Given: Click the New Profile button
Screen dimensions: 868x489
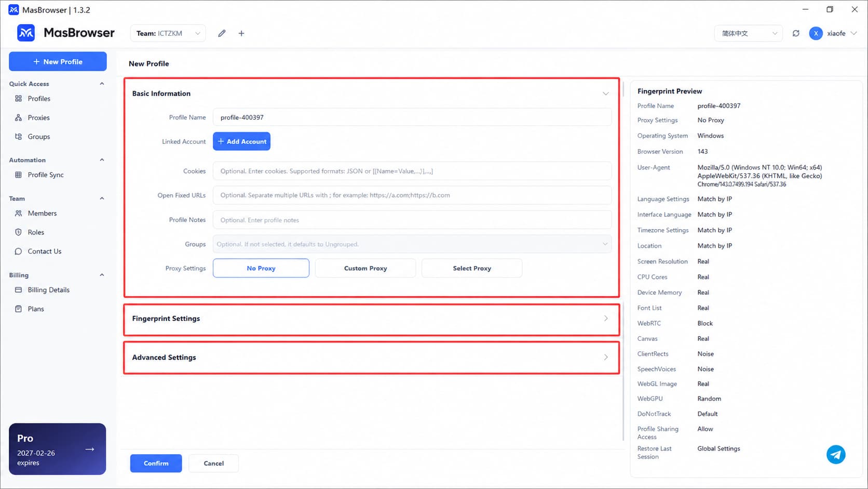Looking at the screenshot, I should [x=58, y=61].
